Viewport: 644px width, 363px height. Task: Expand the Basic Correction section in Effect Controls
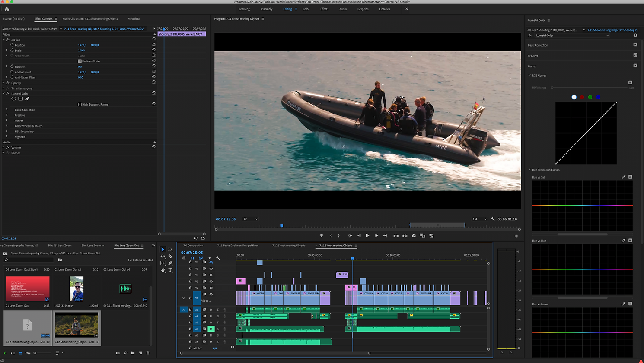[7, 110]
